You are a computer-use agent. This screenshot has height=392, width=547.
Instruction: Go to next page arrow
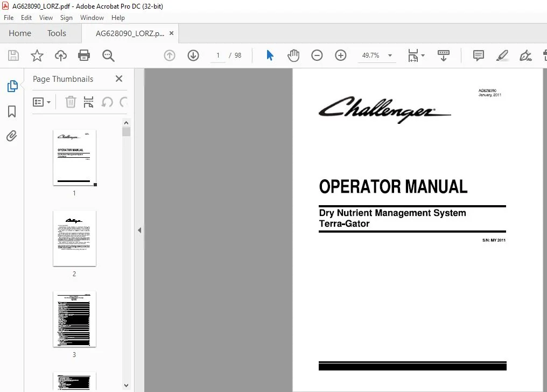point(193,55)
